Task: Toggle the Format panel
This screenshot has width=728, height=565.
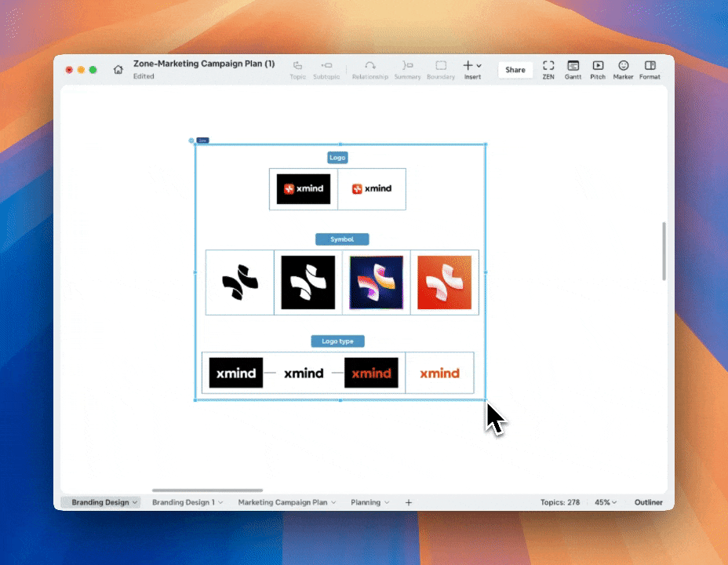Action: point(650,70)
